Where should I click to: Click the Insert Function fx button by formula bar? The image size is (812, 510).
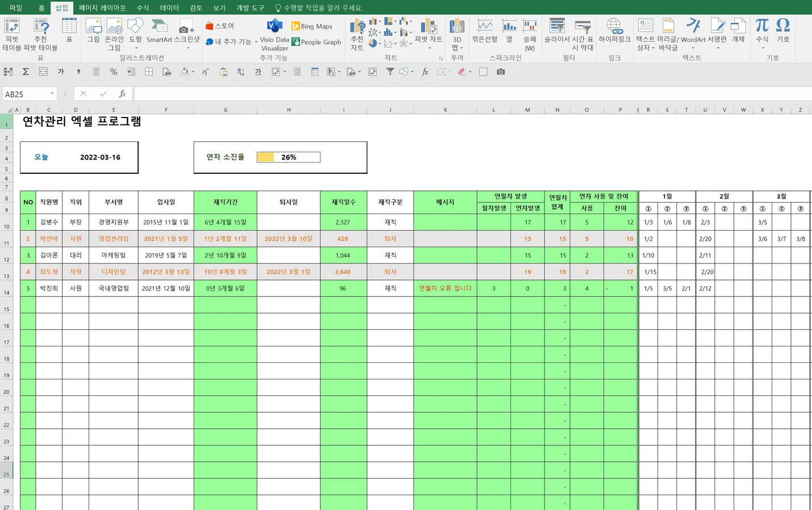(122, 94)
